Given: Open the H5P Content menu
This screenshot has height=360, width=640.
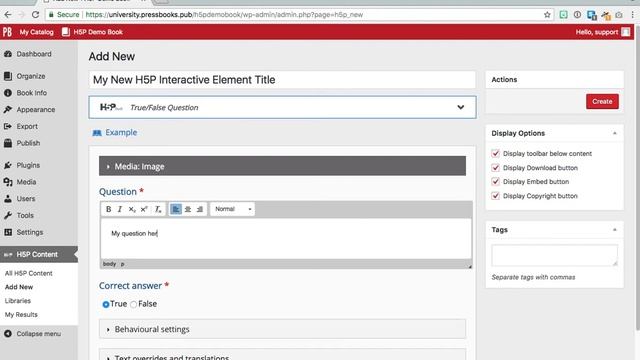Looking at the screenshot, I should [39, 254].
